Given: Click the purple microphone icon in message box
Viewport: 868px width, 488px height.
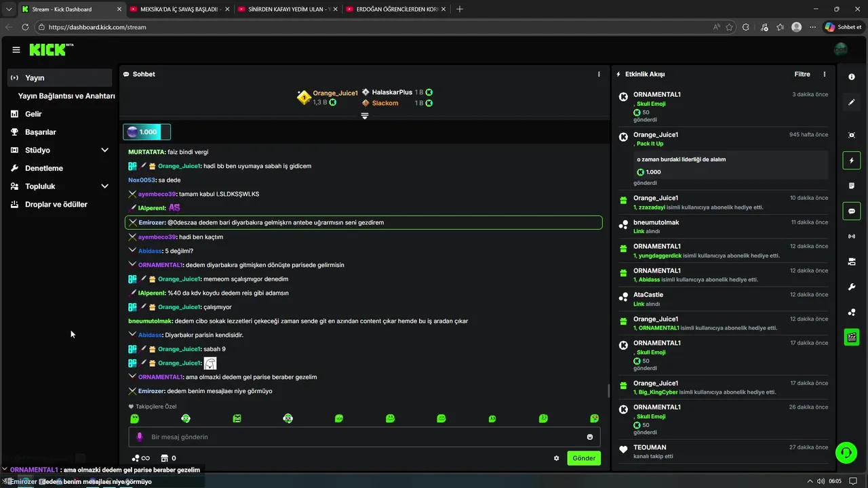Looking at the screenshot, I should [x=140, y=437].
